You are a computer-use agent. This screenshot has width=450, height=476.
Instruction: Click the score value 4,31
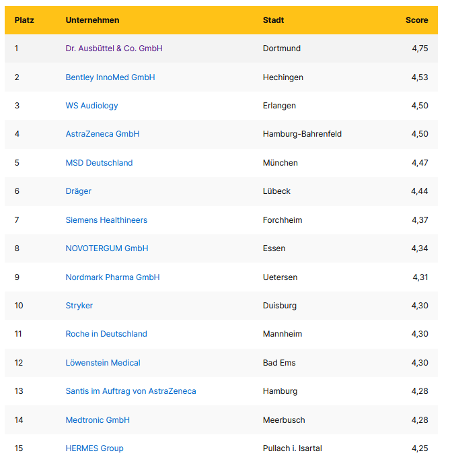420,277
